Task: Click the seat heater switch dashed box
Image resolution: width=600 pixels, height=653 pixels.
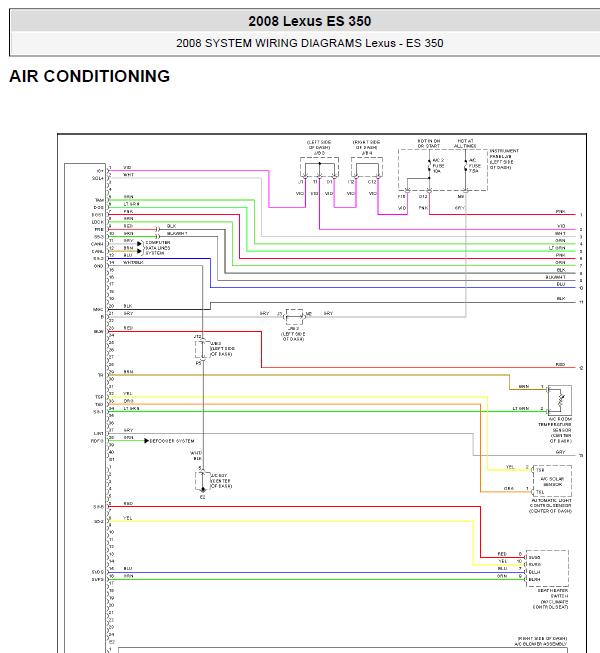Action: coord(547,568)
